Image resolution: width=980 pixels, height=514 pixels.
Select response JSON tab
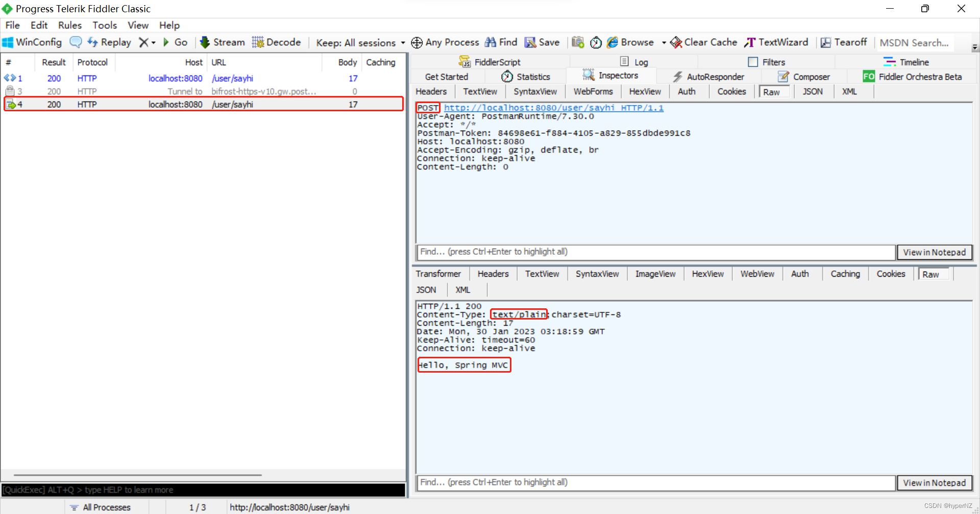point(426,289)
